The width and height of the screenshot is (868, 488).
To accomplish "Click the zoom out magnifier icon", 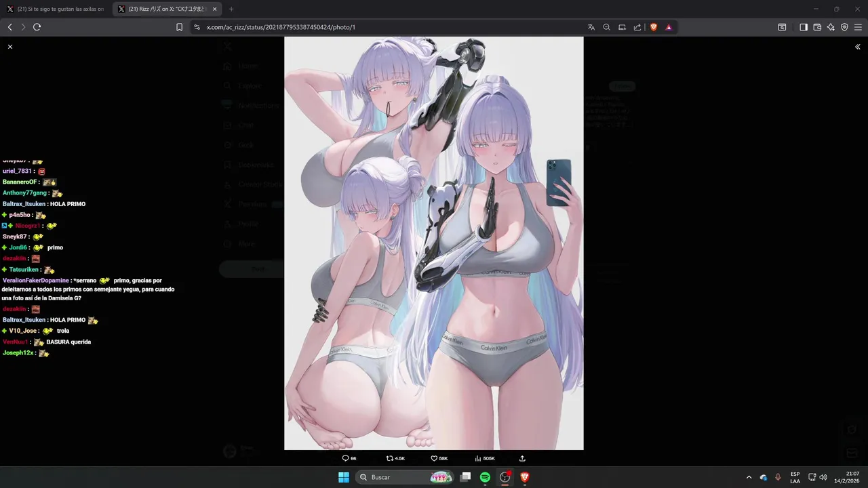I will [x=606, y=27].
